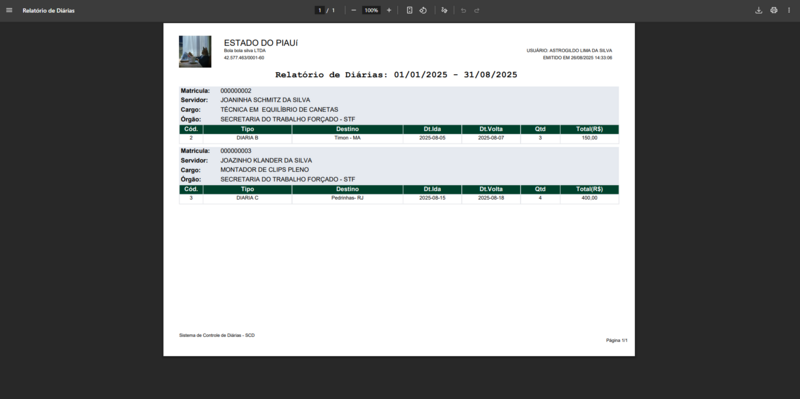Click the zoom in plus button
Screen dimensions: 800x399
pyautogui.click(x=389, y=10)
